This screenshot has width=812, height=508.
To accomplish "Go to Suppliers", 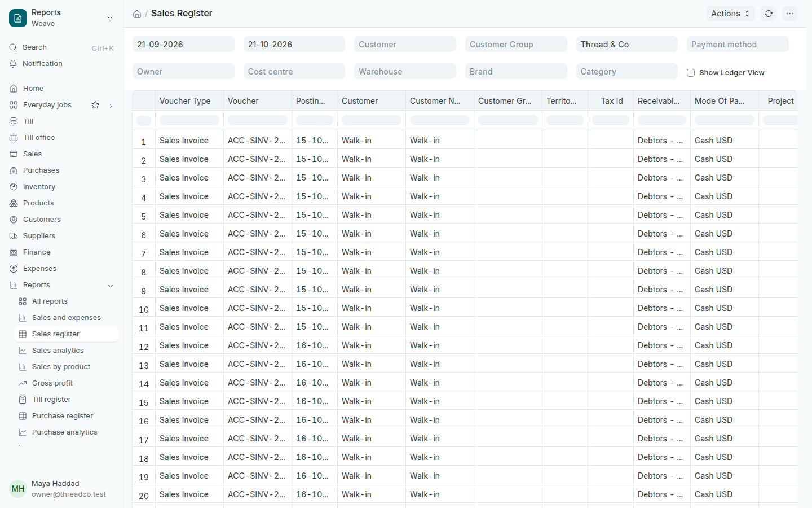I will click(x=61, y=236).
